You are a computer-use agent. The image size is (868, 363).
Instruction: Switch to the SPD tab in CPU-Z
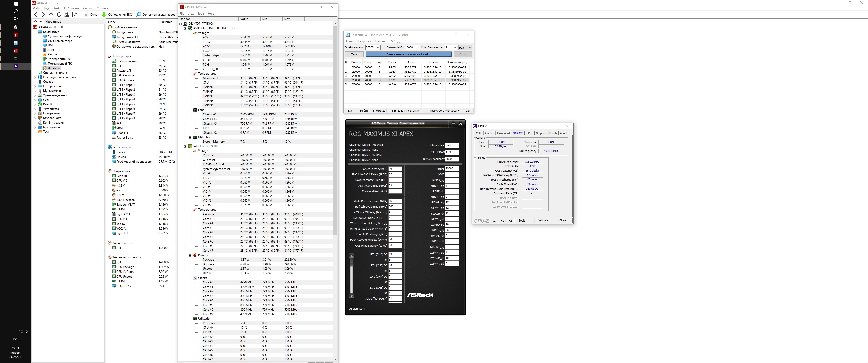(529, 133)
